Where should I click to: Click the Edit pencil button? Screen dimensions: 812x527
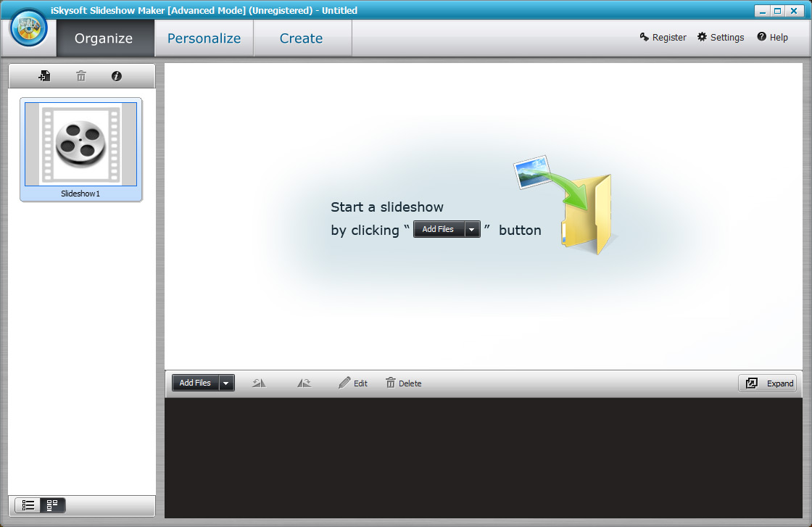[352, 383]
